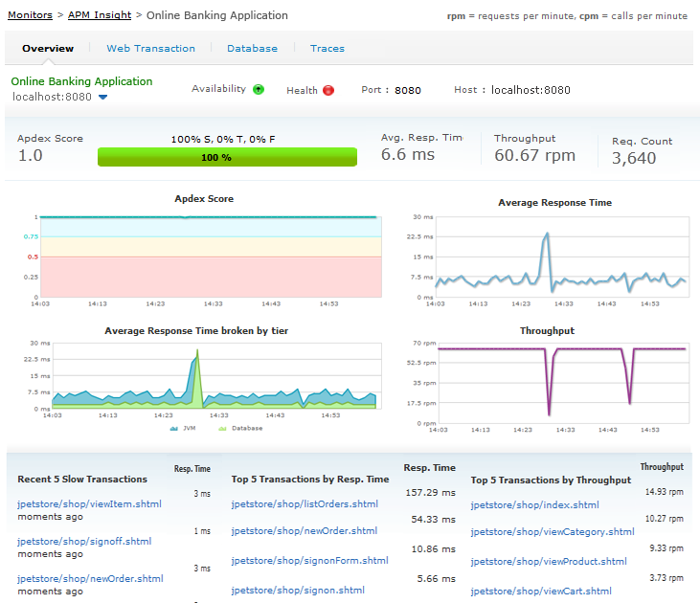Open viewItem.shtml slow transaction link
The width and height of the screenshot is (700, 603).
click(89, 503)
